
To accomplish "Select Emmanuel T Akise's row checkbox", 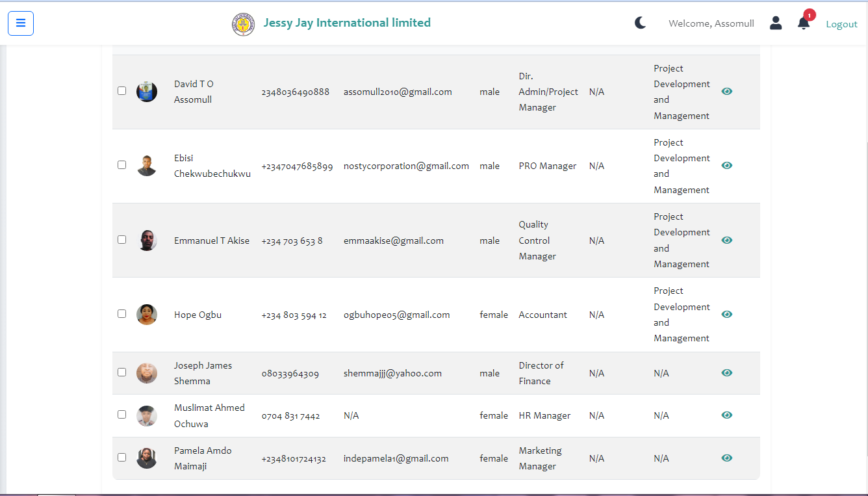I will point(121,240).
